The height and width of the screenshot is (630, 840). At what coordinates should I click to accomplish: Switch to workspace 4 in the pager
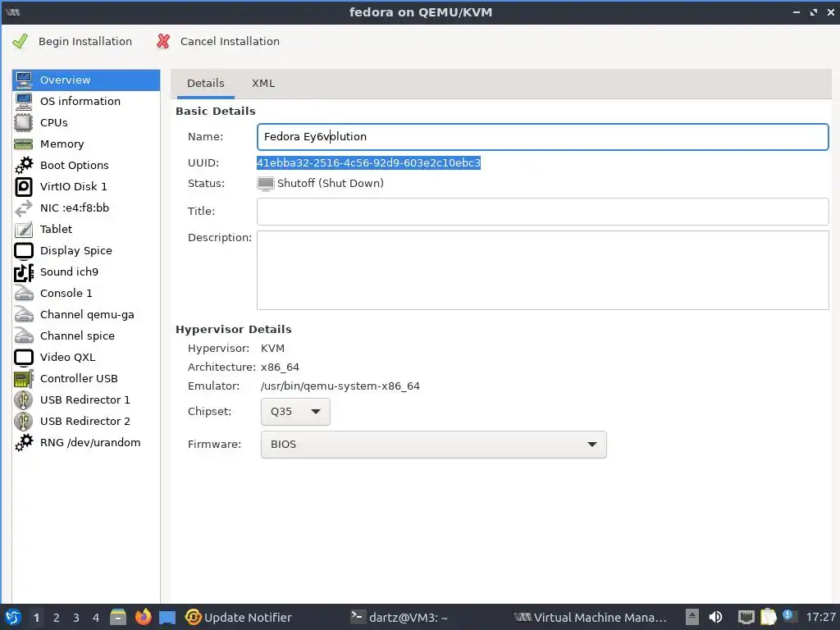[x=96, y=618]
